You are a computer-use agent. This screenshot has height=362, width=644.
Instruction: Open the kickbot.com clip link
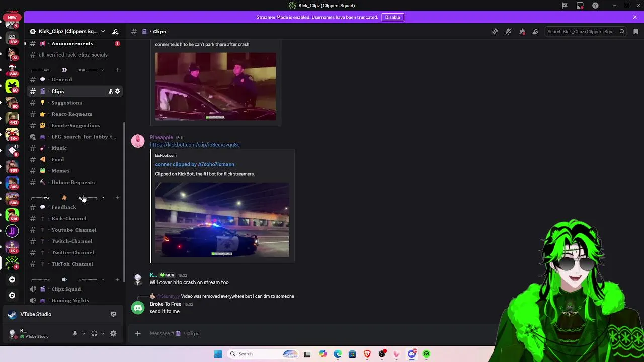pos(194,145)
